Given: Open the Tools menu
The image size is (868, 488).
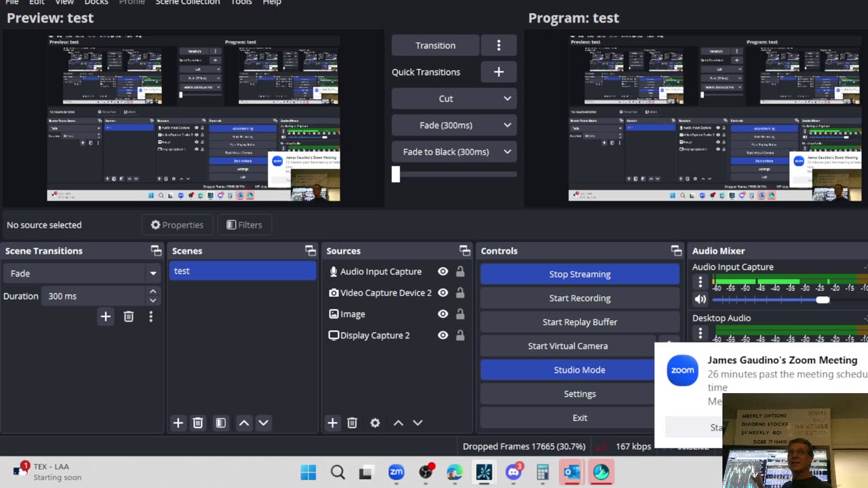Looking at the screenshot, I should click(x=241, y=3).
